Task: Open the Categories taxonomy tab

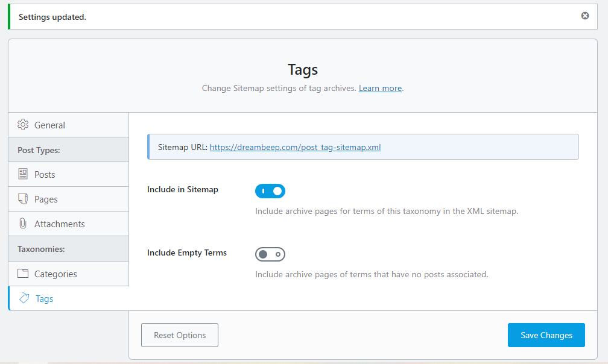Action: (55, 274)
